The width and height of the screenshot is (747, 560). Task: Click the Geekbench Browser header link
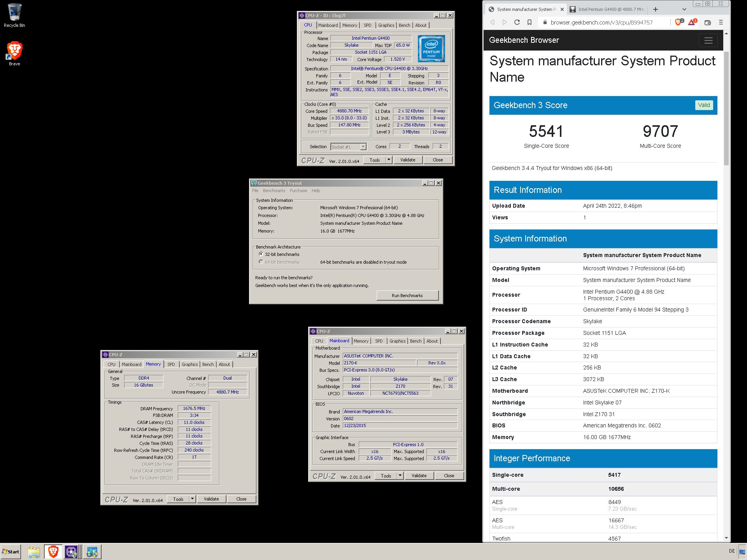tap(524, 40)
